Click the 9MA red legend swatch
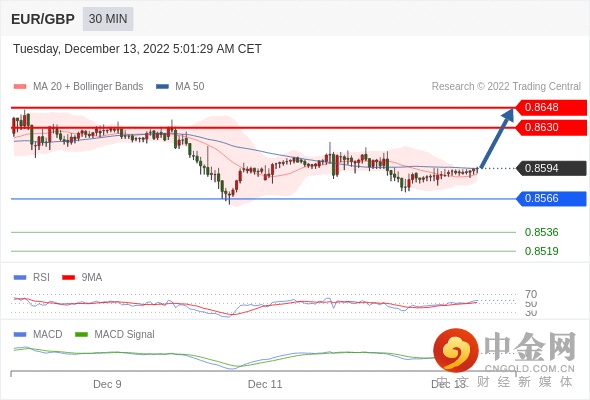The width and height of the screenshot is (590, 400). tap(68, 278)
